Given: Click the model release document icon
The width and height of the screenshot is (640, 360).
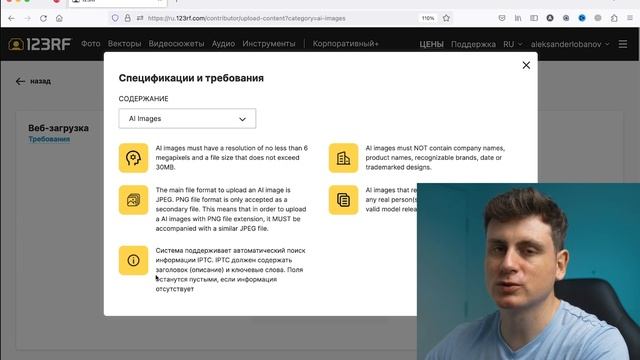Looking at the screenshot, I should (x=343, y=200).
